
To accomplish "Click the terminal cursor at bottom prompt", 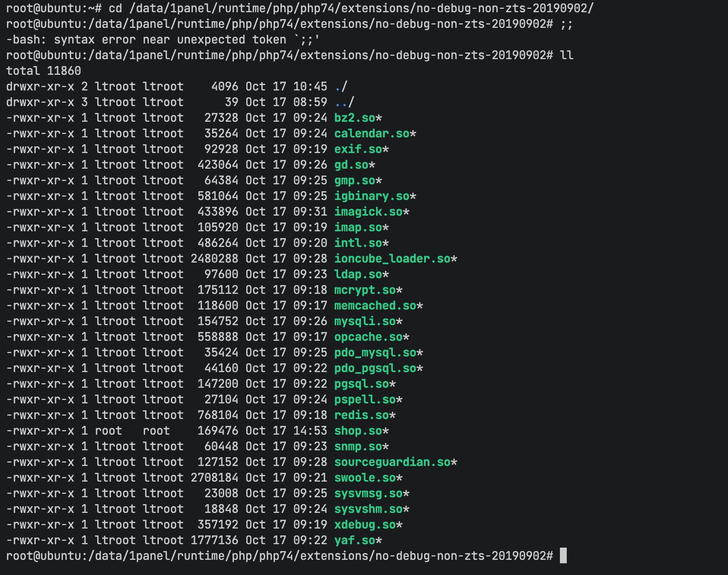I will (x=563, y=556).
